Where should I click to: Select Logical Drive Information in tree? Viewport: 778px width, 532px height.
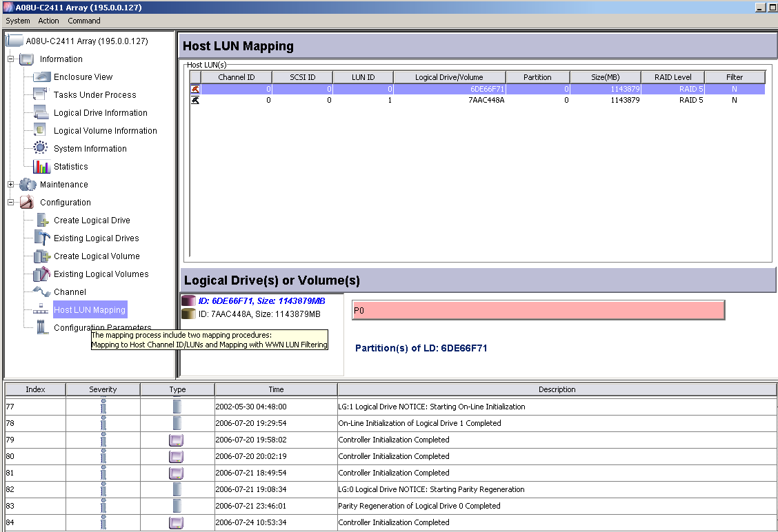click(101, 113)
